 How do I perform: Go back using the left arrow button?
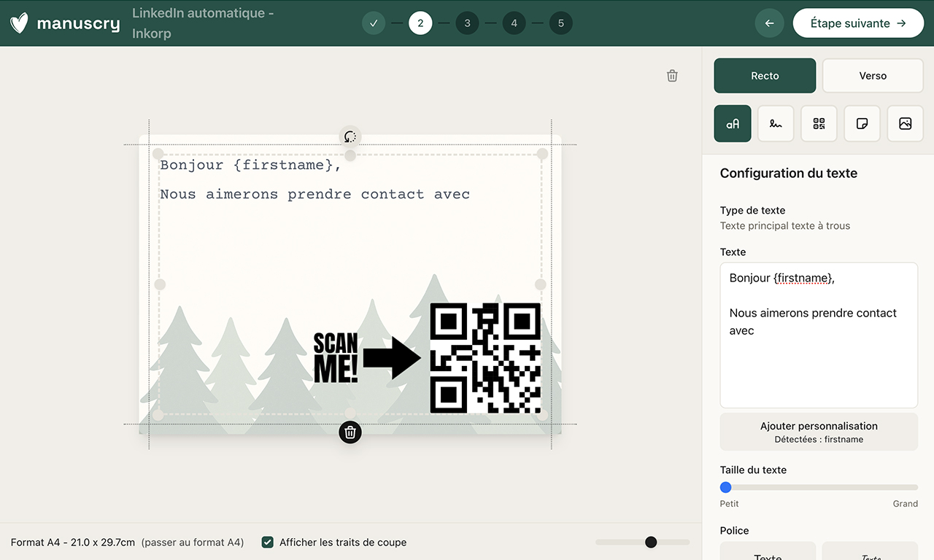tap(769, 23)
